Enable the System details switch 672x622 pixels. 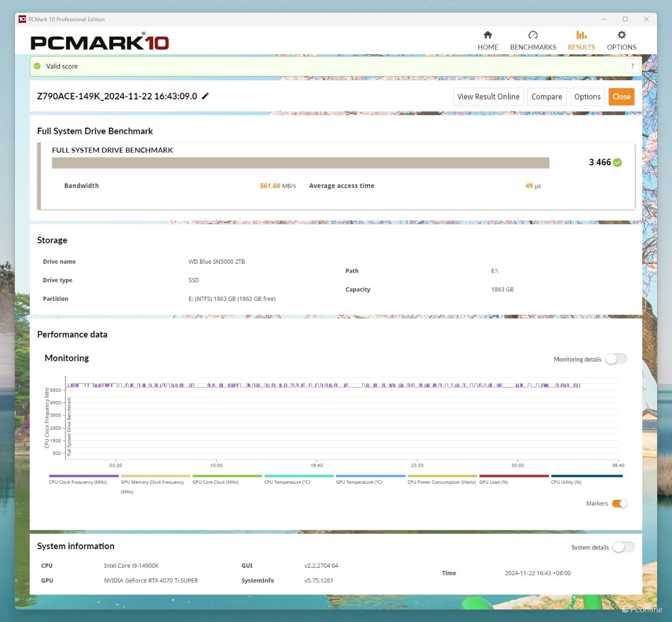pos(623,547)
